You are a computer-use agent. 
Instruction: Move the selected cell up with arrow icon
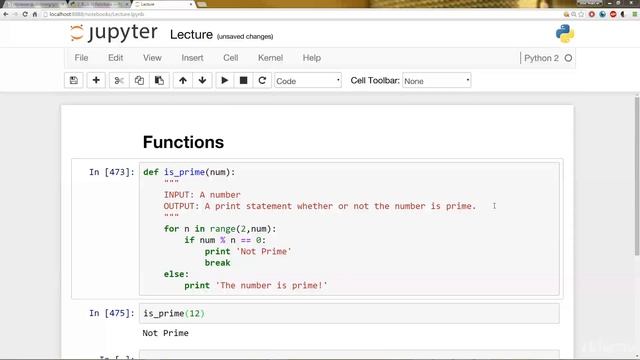(183, 80)
